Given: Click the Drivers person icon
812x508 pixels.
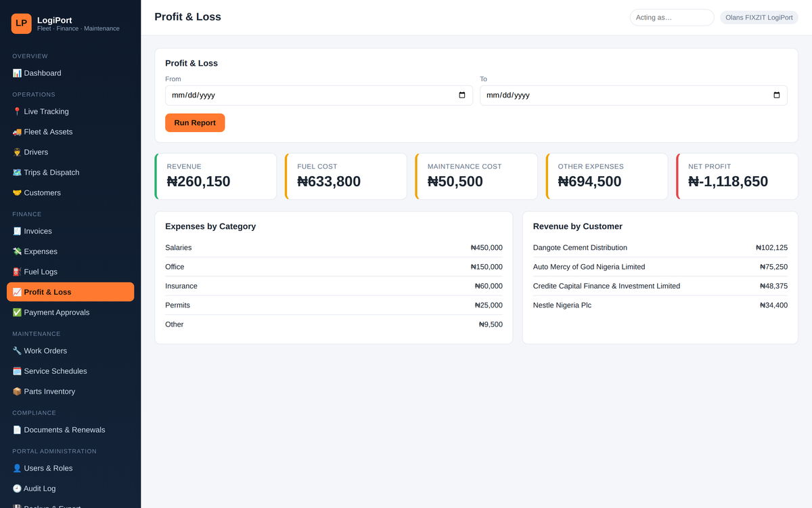Looking at the screenshot, I should pos(17,152).
